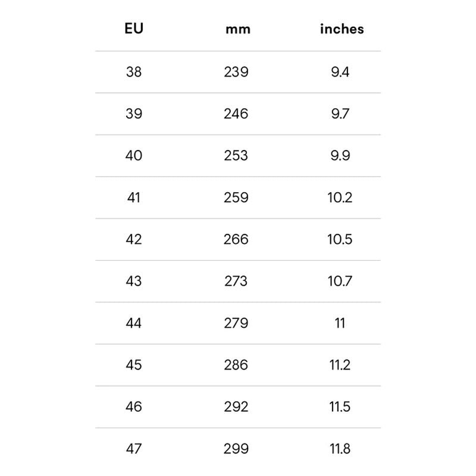Select EU size 41 cell
Image resolution: width=476 pixels, height=476 pixels.
tap(134, 197)
